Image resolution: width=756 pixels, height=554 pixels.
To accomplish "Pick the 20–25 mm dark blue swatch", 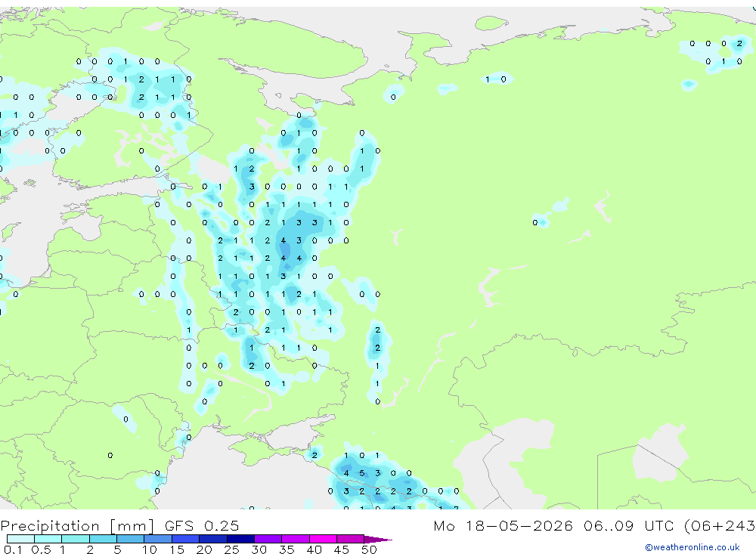I will point(212,539).
